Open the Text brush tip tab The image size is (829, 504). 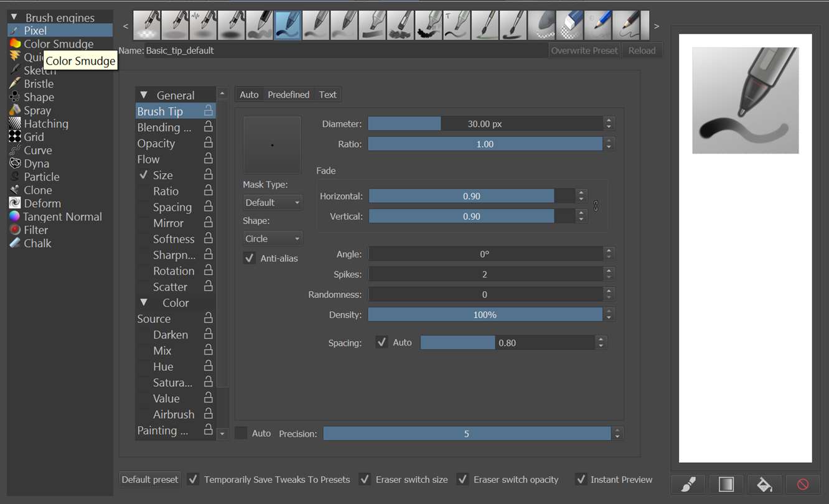[327, 95]
